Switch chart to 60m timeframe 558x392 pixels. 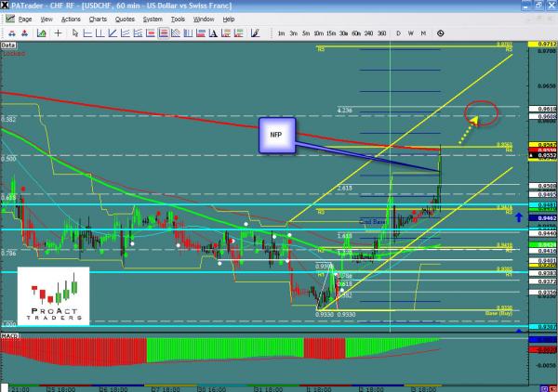[355, 33]
